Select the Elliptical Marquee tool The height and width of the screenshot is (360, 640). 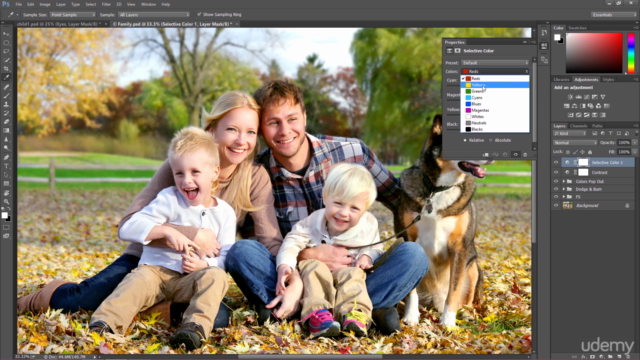[6, 43]
